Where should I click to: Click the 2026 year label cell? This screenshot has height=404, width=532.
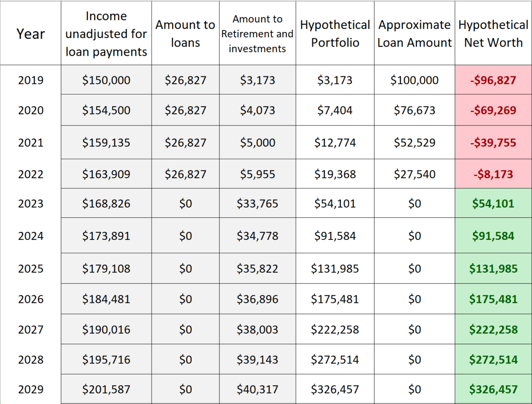click(x=31, y=299)
